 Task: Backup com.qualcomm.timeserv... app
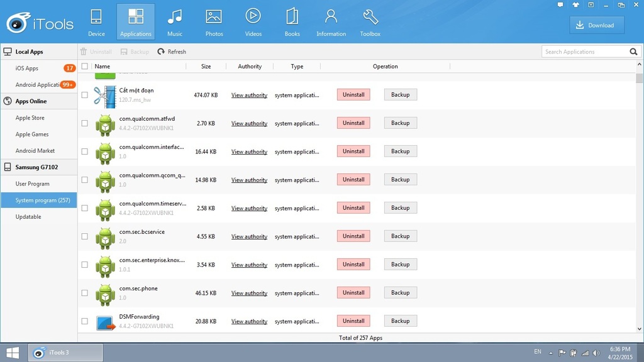click(x=401, y=208)
